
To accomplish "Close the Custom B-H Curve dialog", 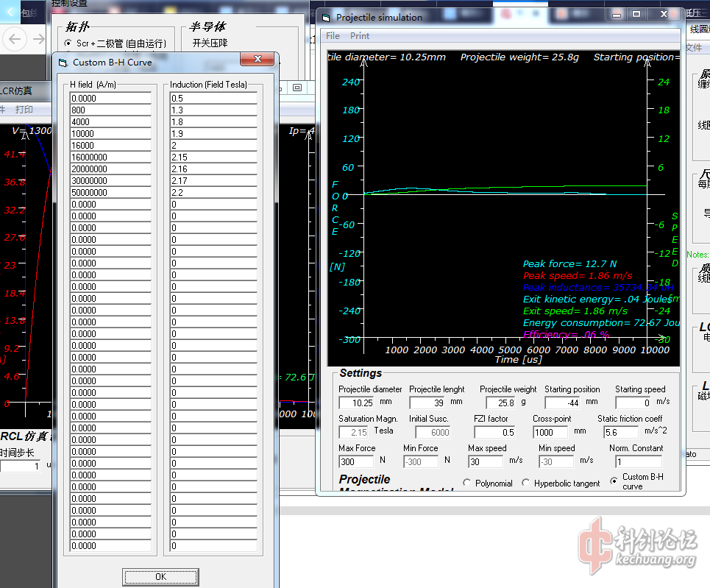I will coord(258,60).
